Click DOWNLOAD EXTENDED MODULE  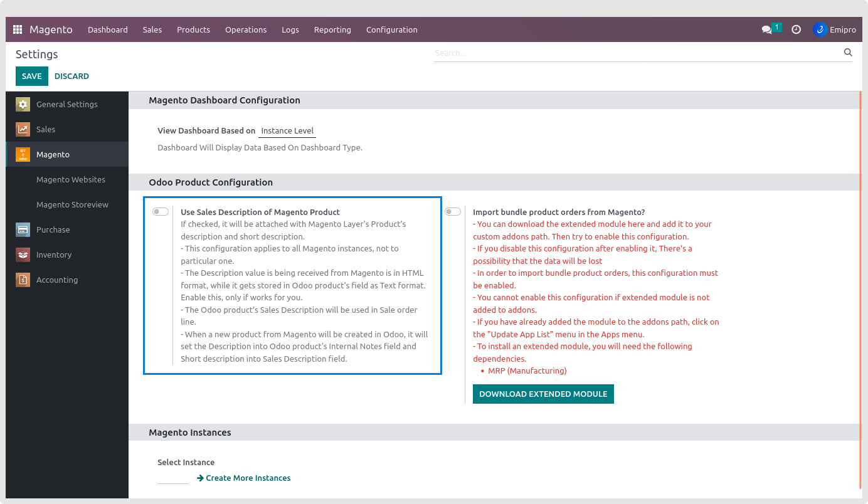[543, 394]
